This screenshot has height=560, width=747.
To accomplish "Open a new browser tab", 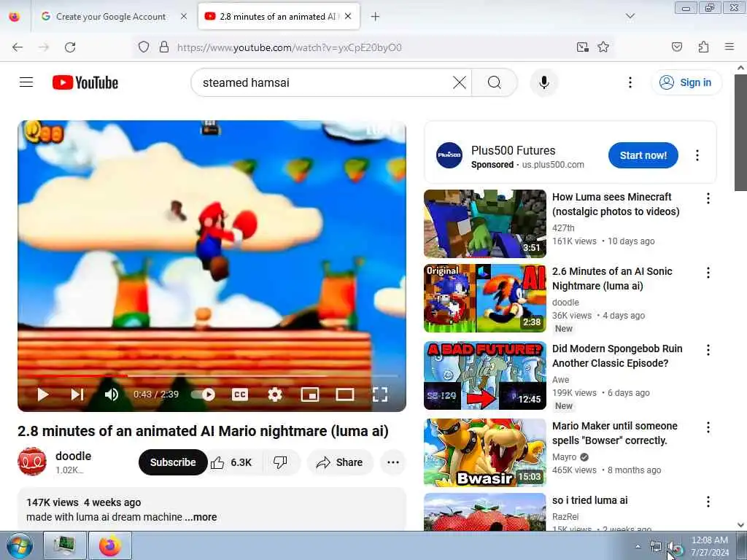I will (x=375, y=17).
